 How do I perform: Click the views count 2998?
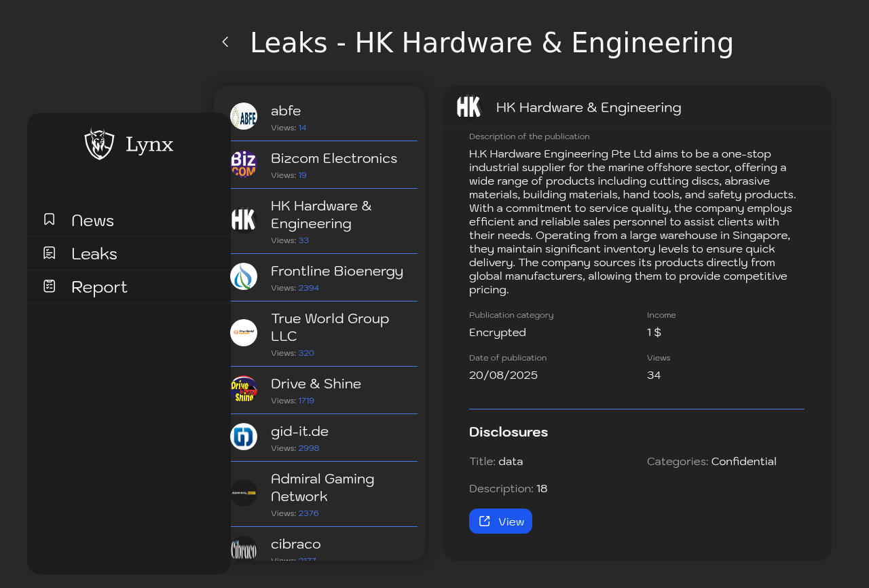[309, 448]
